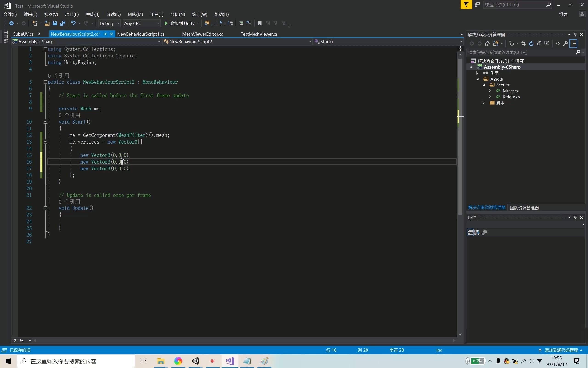Open the 文件(F) menu
Viewport: 588px width, 368px height.
(x=10, y=14)
